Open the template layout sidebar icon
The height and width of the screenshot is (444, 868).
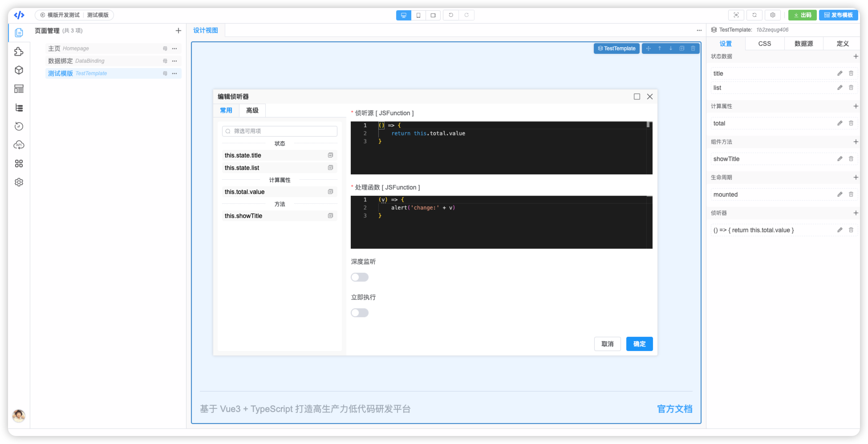click(19, 89)
